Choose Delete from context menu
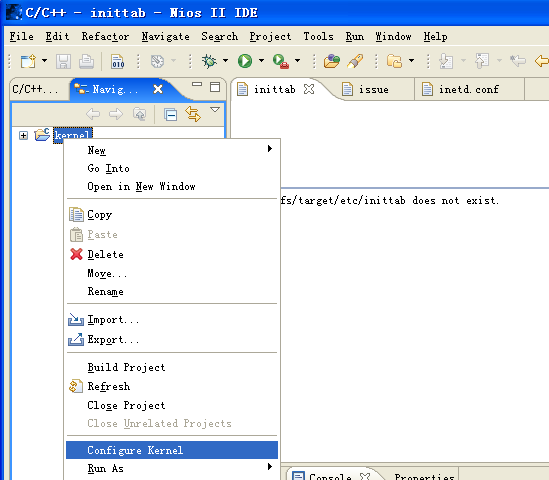The height and width of the screenshot is (480, 549). click(x=172, y=255)
